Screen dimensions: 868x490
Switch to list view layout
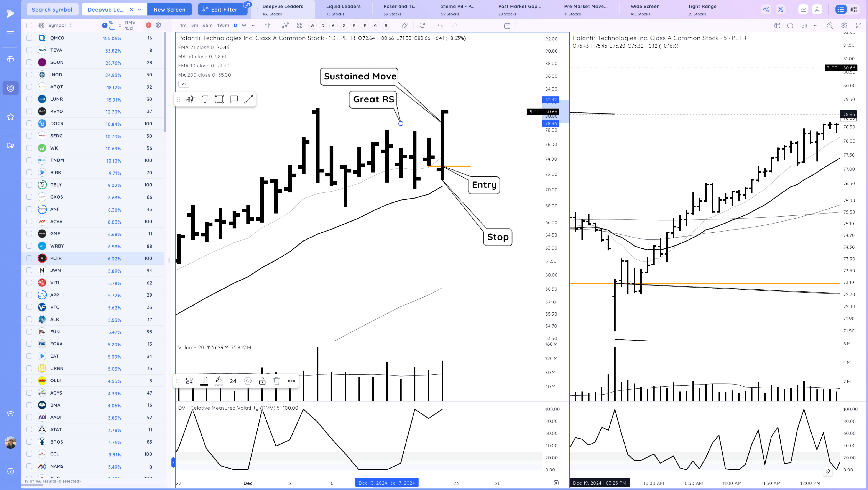tap(841, 9)
